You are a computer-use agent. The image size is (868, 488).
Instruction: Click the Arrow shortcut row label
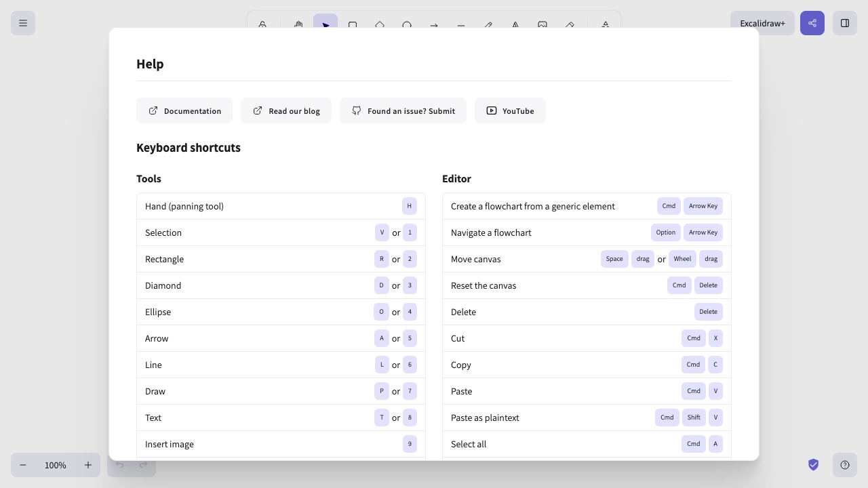coord(157,338)
